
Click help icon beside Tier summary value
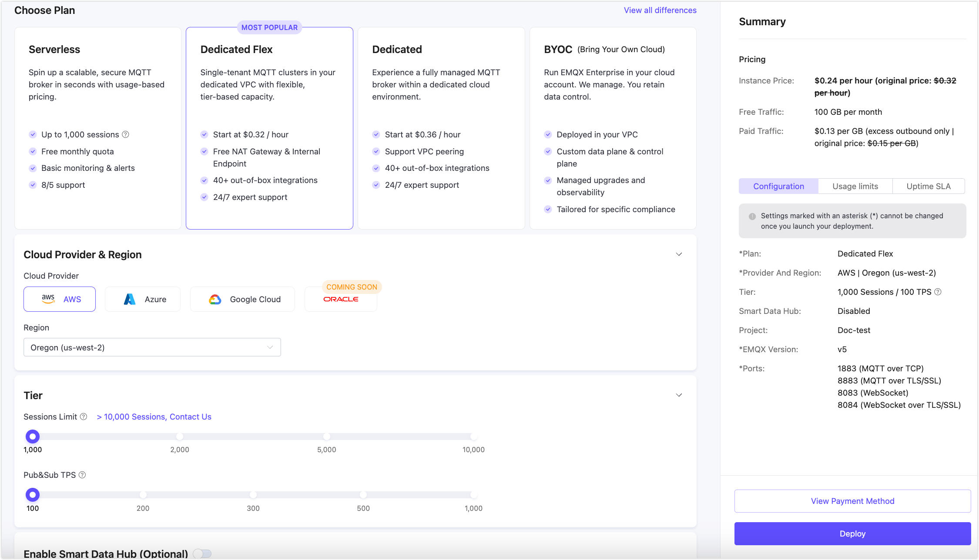click(x=938, y=292)
